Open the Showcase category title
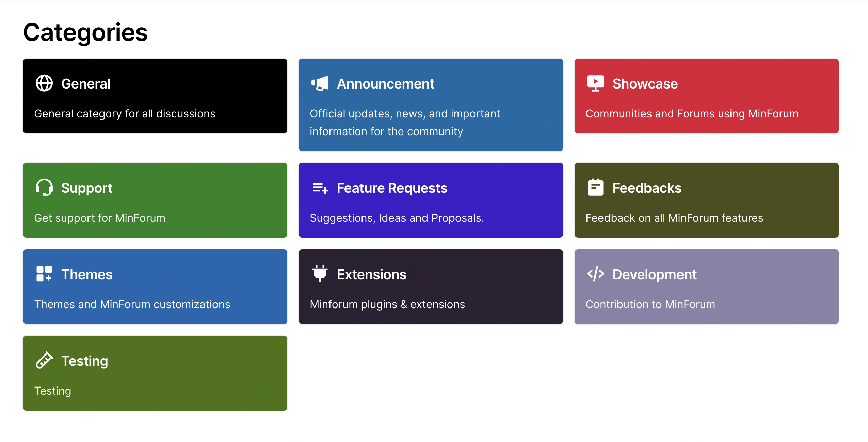The height and width of the screenshot is (442, 868). tap(645, 84)
